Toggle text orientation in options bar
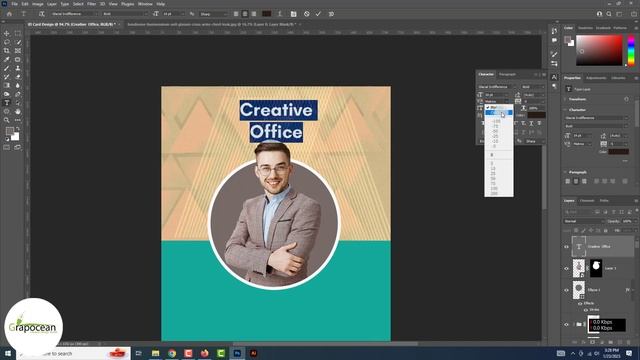 42,14
